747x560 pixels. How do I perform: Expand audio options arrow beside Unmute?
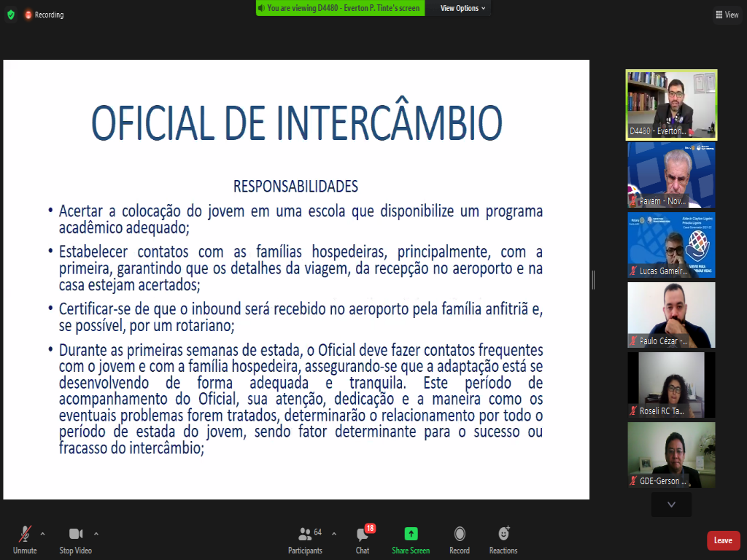42,534
